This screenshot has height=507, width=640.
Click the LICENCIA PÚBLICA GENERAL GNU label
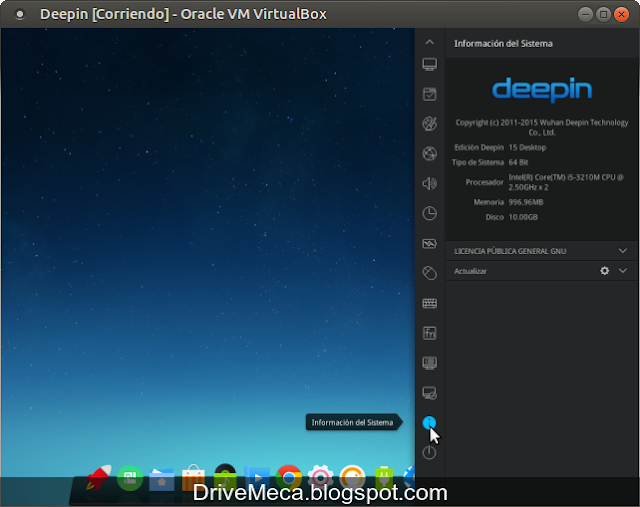(x=510, y=251)
